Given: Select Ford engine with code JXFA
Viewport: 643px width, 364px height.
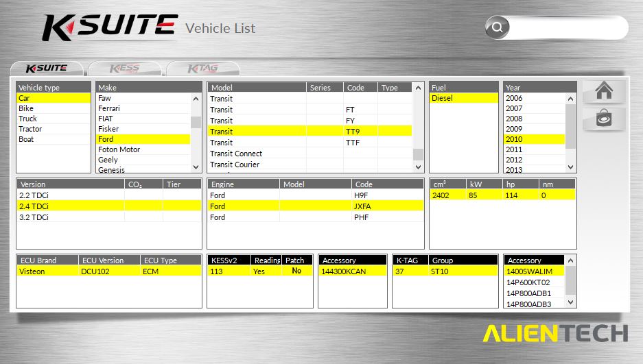Looking at the screenshot, I should [316, 206].
